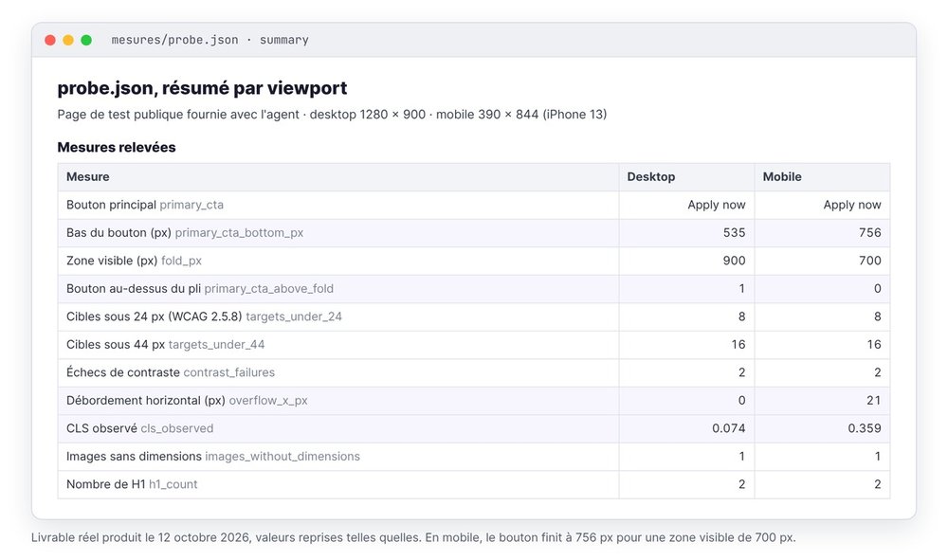Click the caption beginning Livrable réel produit
The height and width of the screenshot is (560, 948).
click(413, 537)
